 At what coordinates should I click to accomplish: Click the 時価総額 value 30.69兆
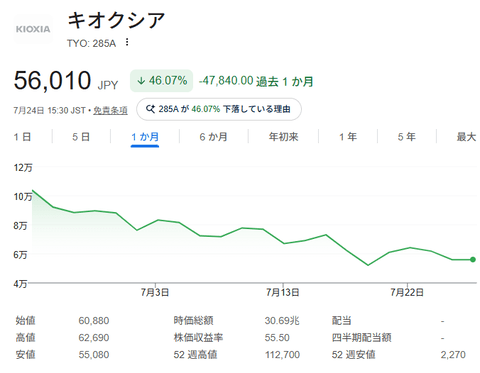tap(282, 321)
